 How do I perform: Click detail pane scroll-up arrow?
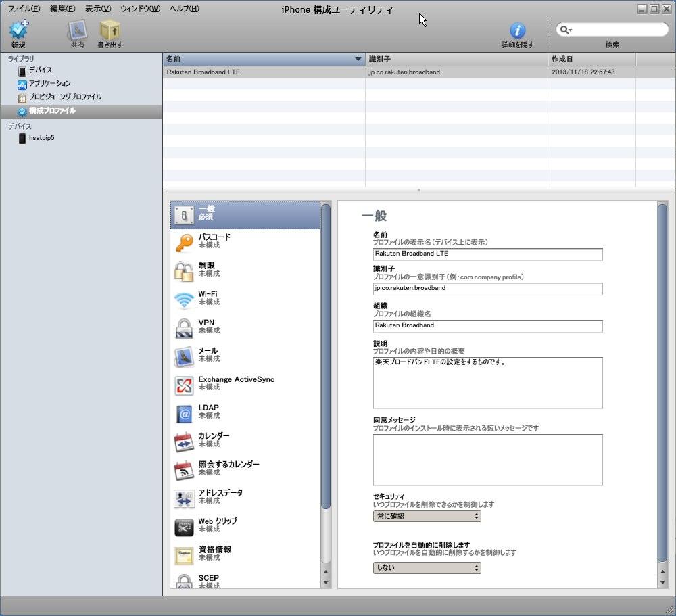click(662, 572)
